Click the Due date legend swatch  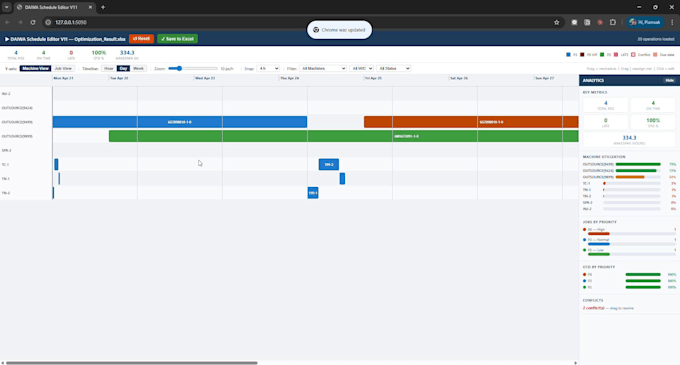(x=655, y=55)
